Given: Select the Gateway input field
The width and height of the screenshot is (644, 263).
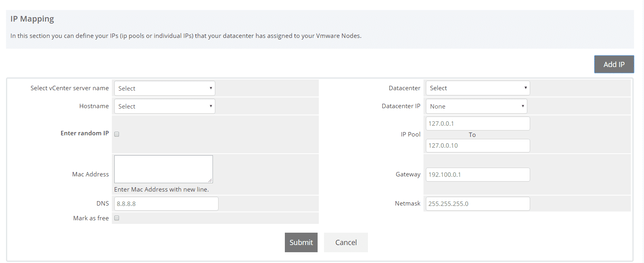Looking at the screenshot, I should pos(477,174).
